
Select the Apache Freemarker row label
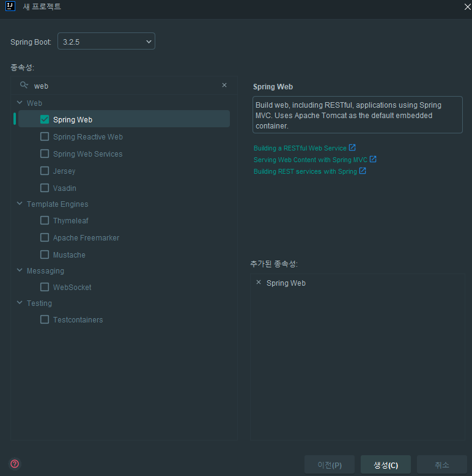pyautogui.click(x=86, y=238)
